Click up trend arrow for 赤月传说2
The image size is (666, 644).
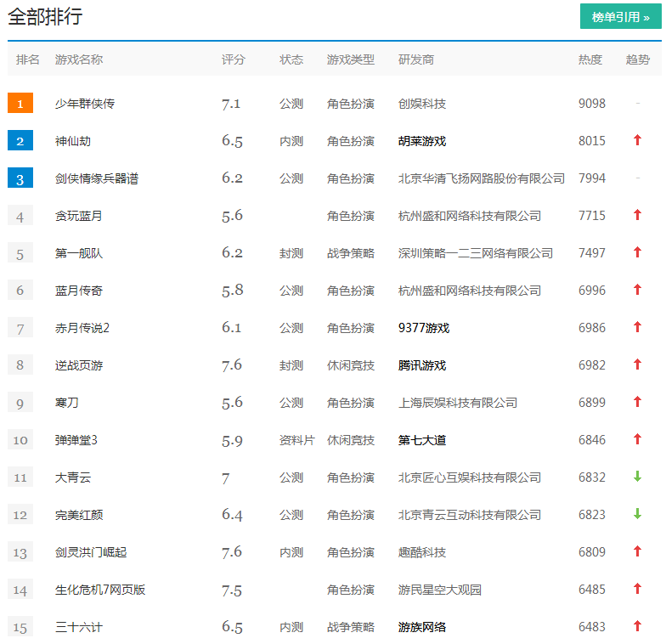coord(637,326)
